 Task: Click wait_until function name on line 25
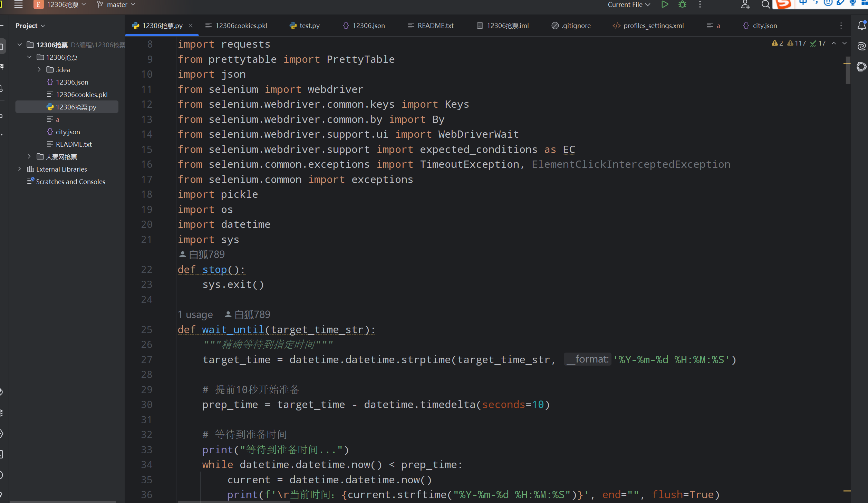[233, 329]
